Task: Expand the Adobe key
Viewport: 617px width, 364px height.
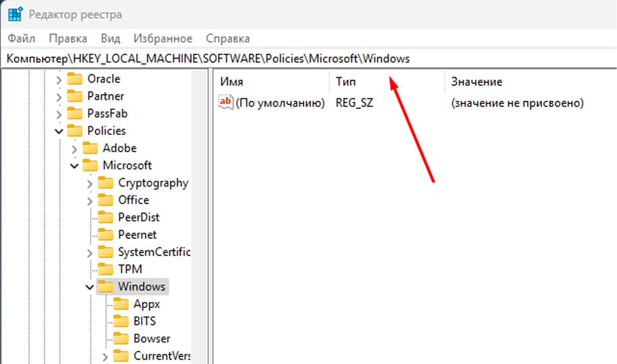Action: point(74,149)
